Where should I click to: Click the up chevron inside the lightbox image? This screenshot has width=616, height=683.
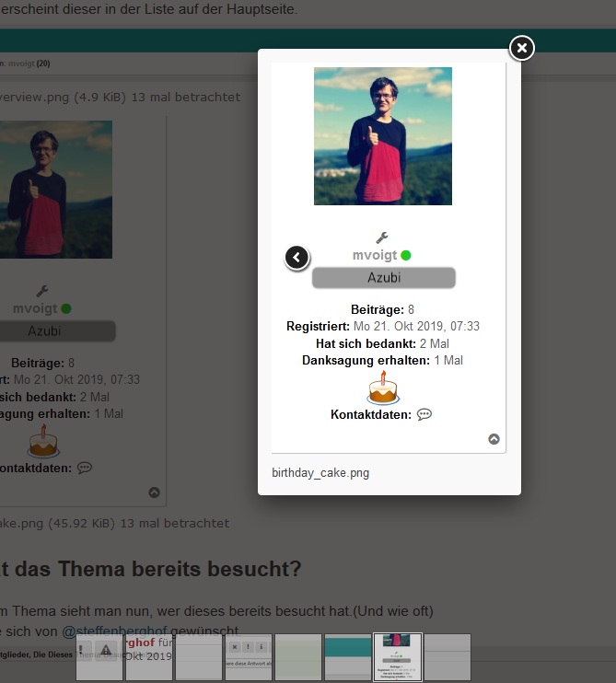pyautogui.click(x=494, y=439)
